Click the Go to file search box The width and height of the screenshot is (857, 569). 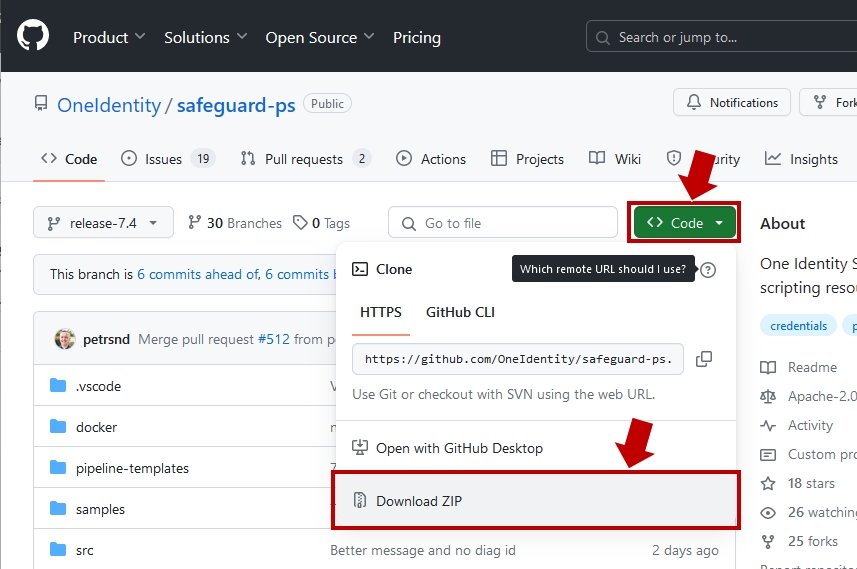pyautogui.click(x=503, y=222)
